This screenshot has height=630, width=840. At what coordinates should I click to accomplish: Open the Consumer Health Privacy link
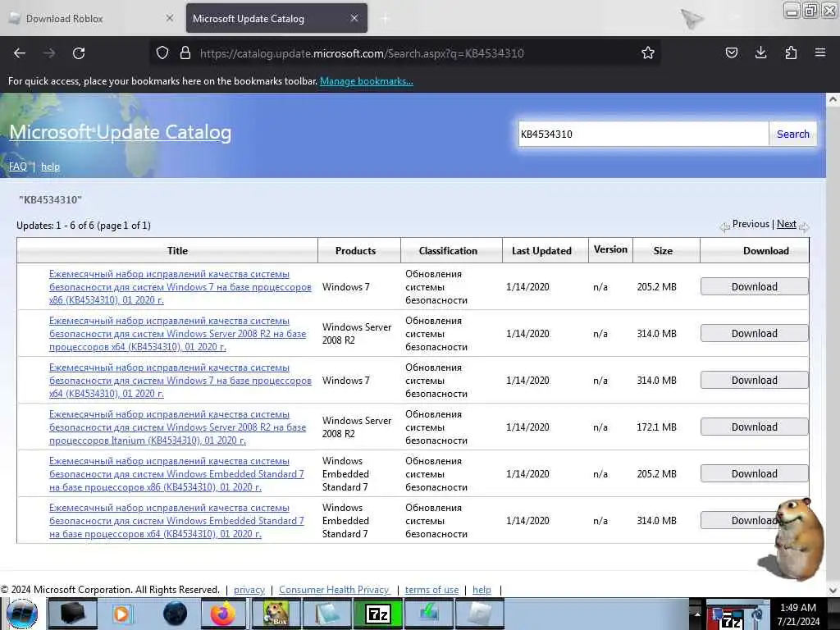pyautogui.click(x=335, y=589)
